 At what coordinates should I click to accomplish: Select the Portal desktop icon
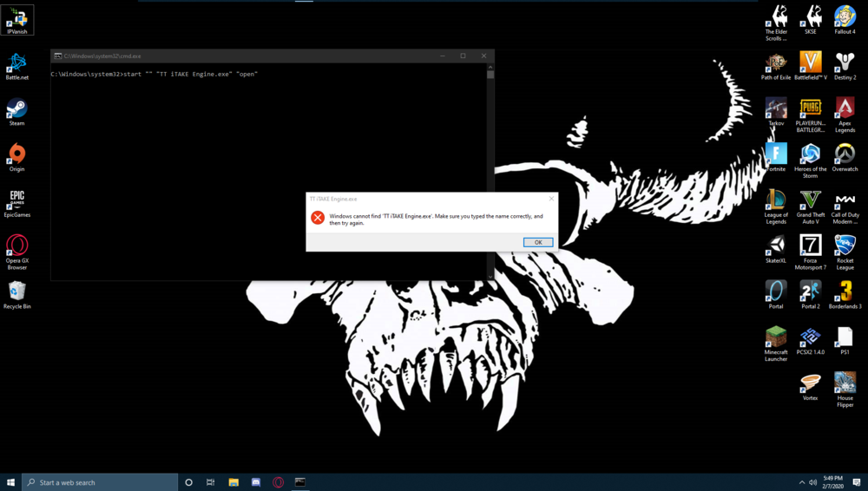(x=776, y=295)
